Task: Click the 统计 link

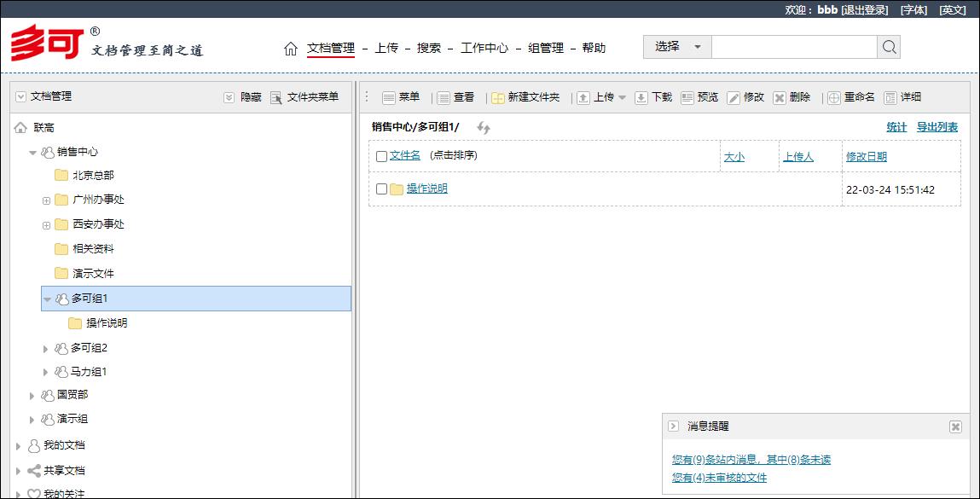Action: (x=896, y=126)
